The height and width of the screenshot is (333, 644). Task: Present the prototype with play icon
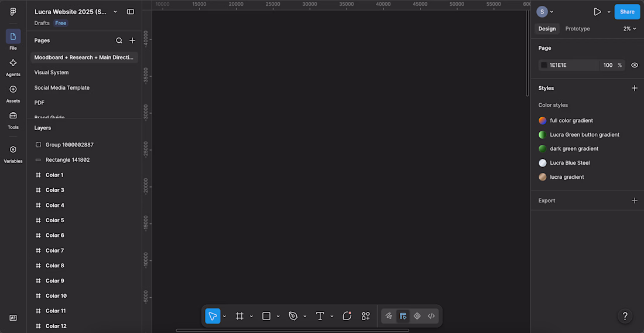tap(598, 12)
